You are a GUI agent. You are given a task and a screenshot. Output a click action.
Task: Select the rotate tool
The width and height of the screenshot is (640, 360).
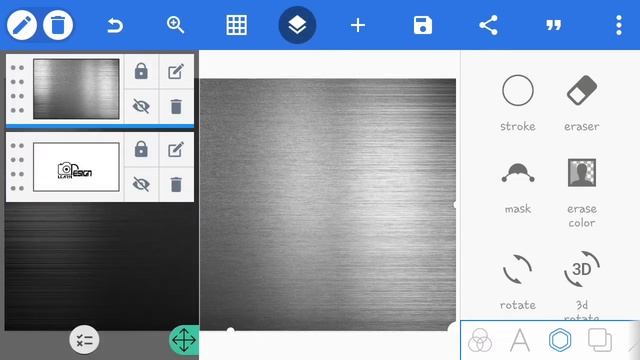pyautogui.click(x=518, y=269)
